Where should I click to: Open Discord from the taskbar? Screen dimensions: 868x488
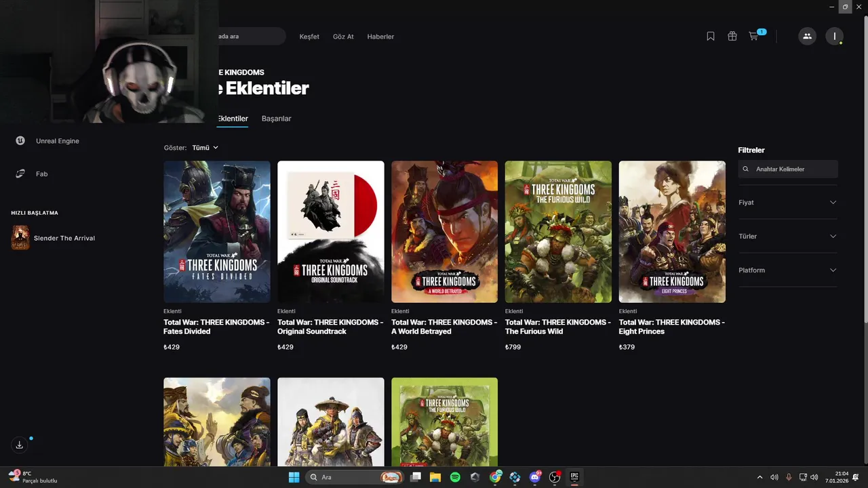click(535, 477)
